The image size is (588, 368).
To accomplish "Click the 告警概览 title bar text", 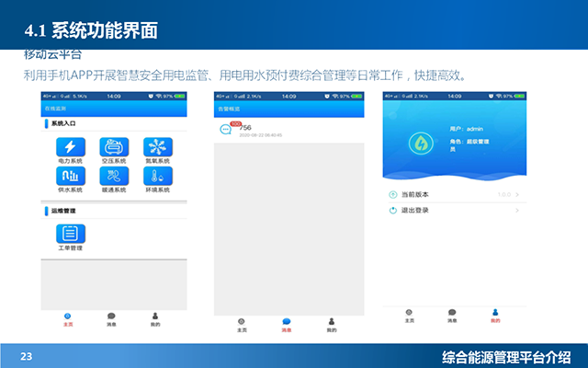I will coord(229,109).
